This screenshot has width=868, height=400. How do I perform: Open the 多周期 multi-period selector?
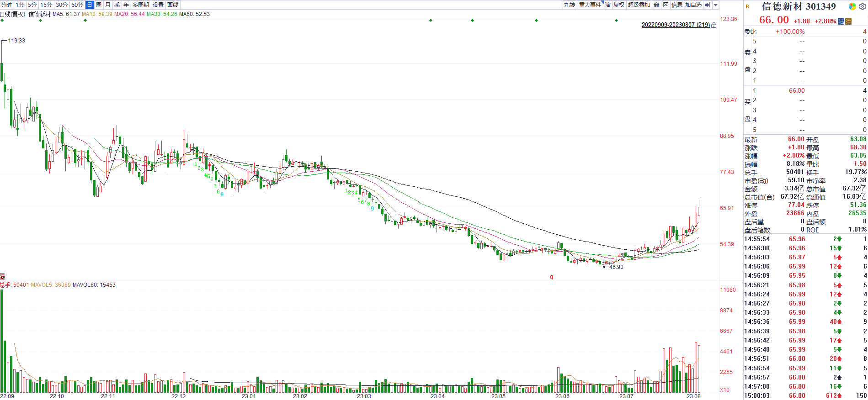click(141, 5)
